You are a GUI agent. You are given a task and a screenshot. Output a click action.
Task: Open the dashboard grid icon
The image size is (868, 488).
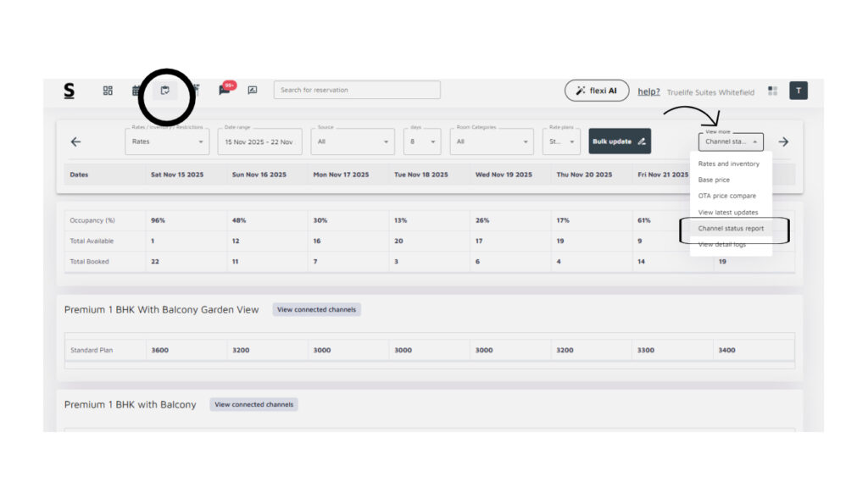108,91
